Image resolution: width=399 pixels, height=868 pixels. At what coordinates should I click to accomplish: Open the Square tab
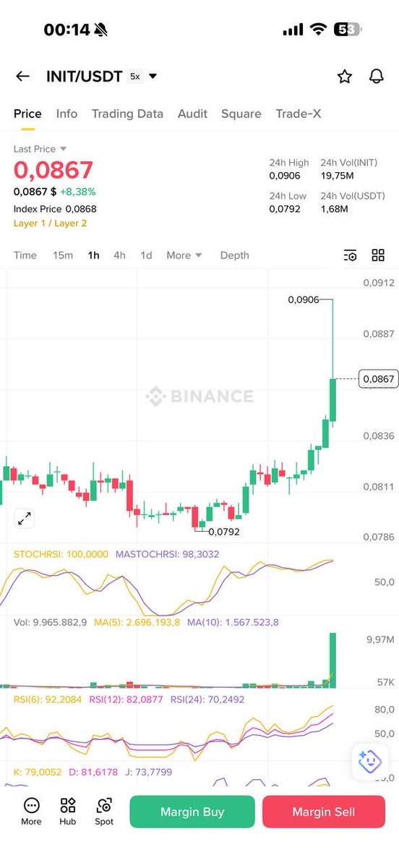(x=241, y=114)
